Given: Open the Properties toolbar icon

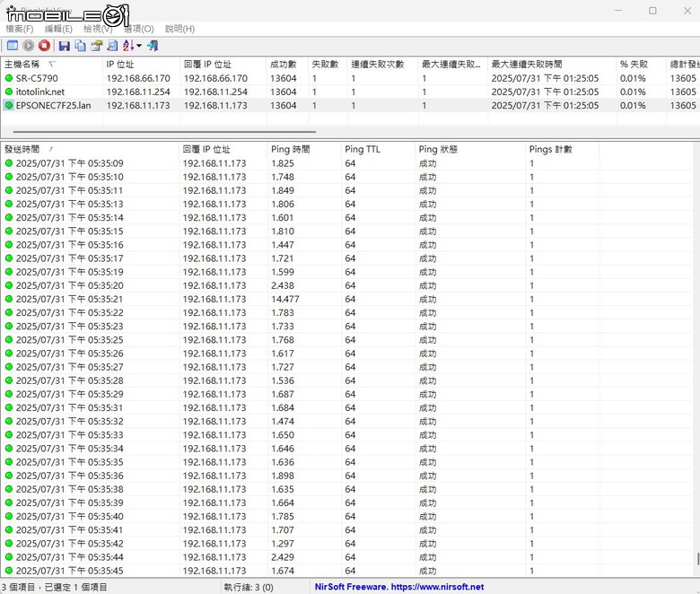Looking at the screenshot, I should (96, 46).
